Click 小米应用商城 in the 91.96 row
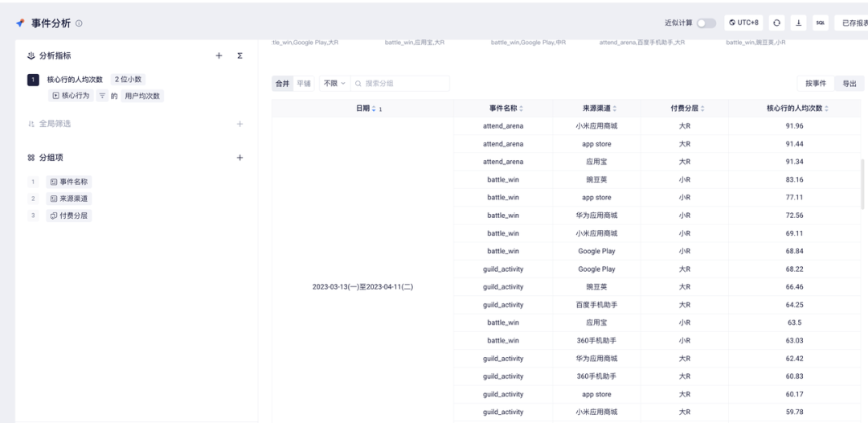868x423 pixels. click(596, 126)
